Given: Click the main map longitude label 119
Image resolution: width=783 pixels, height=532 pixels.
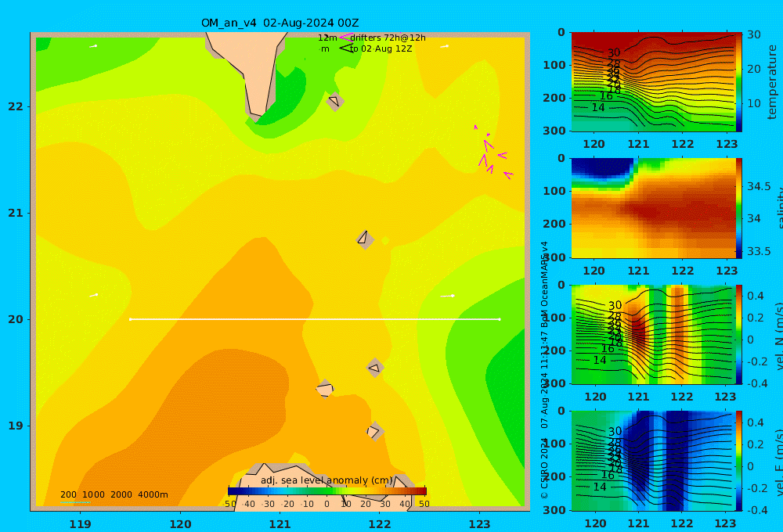Looking at the screenshot, I should [80, 524].
